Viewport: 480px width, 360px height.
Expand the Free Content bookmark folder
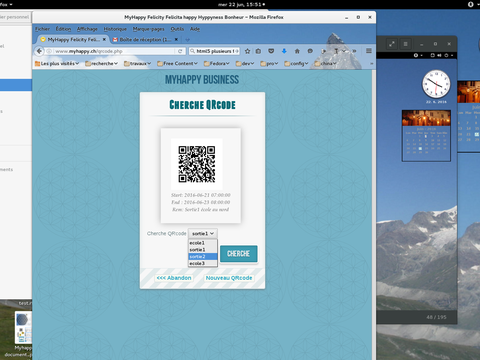point(177,63)
